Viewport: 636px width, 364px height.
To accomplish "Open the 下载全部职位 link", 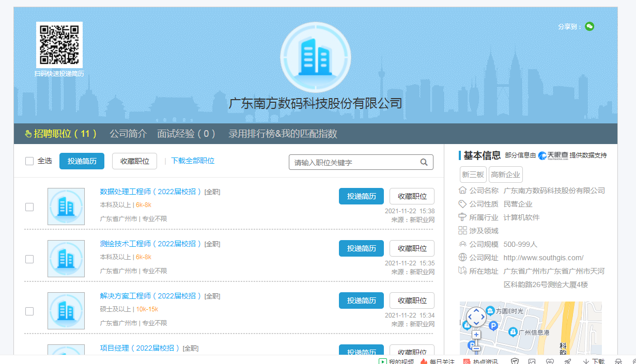I will (x=193, y=161).
